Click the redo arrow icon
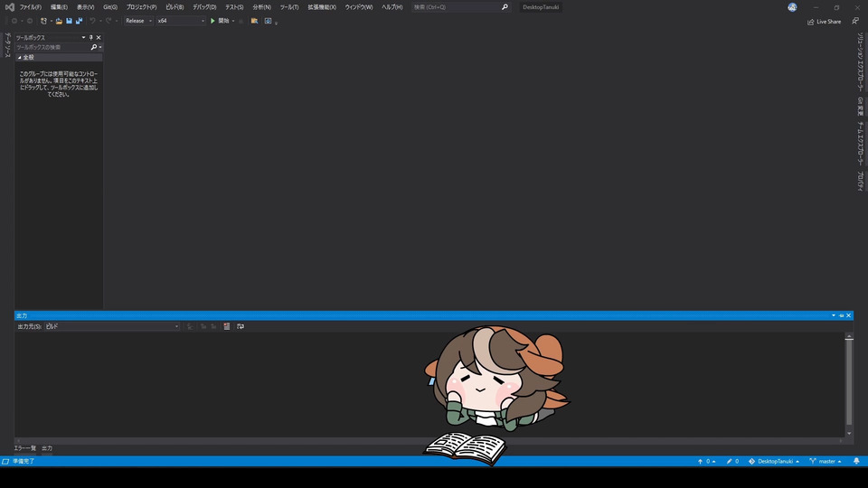The height and width of the screenshot is (488, 868). pyautogui.click(x=108, y=21)
